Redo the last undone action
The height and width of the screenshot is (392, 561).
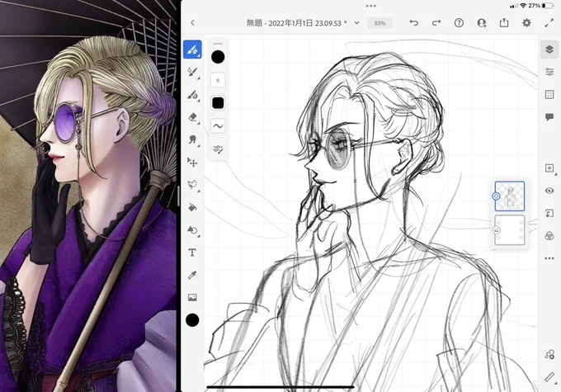click(436, 23)
